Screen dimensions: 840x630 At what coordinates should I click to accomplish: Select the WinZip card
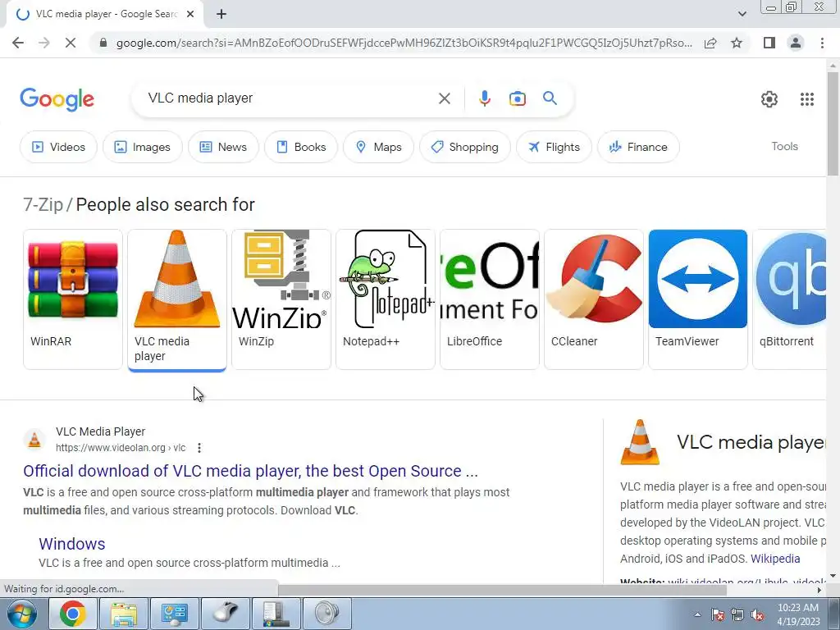coord(281,299)
